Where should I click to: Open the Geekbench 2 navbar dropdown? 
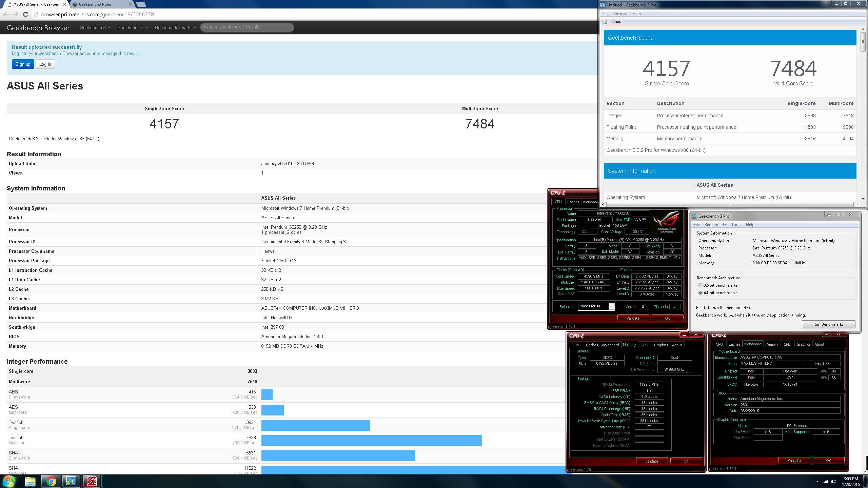point(133,27)
